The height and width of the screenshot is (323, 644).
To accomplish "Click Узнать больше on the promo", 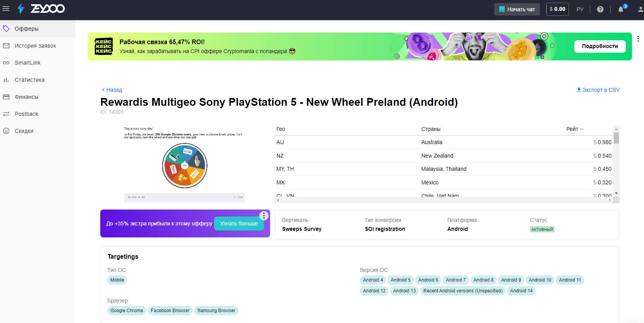I will (x=239, y=223).
